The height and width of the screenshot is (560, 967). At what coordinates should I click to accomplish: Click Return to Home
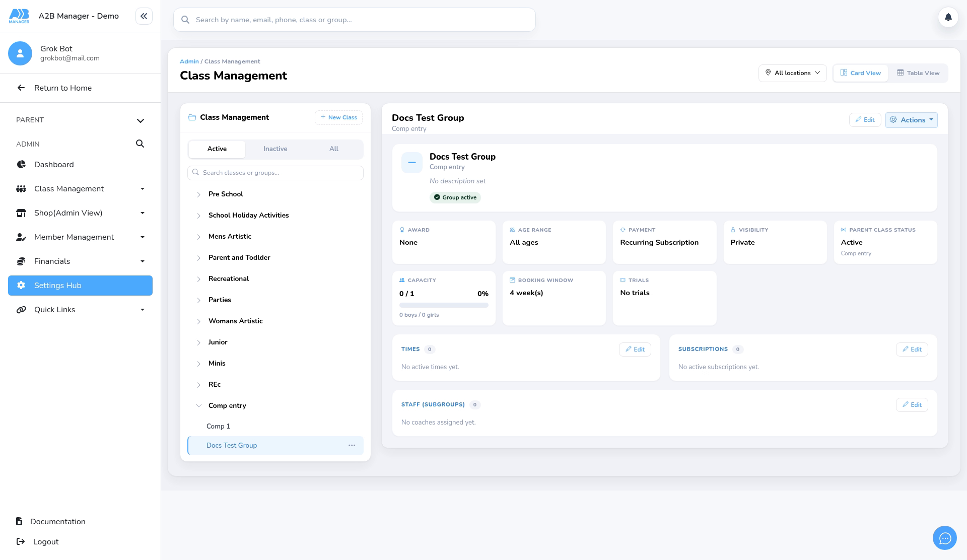[x=63, y=88]
